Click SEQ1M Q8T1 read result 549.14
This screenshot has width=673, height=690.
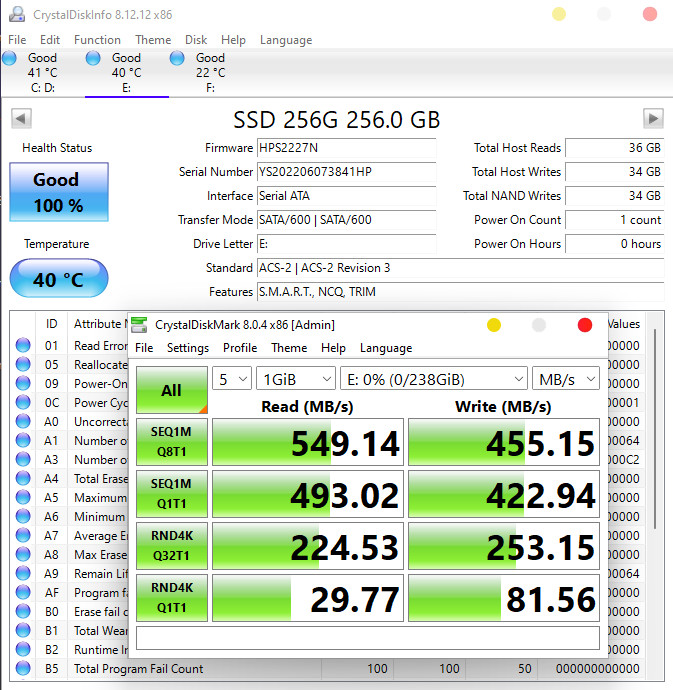pyautogui.click(x=308, y=442)
